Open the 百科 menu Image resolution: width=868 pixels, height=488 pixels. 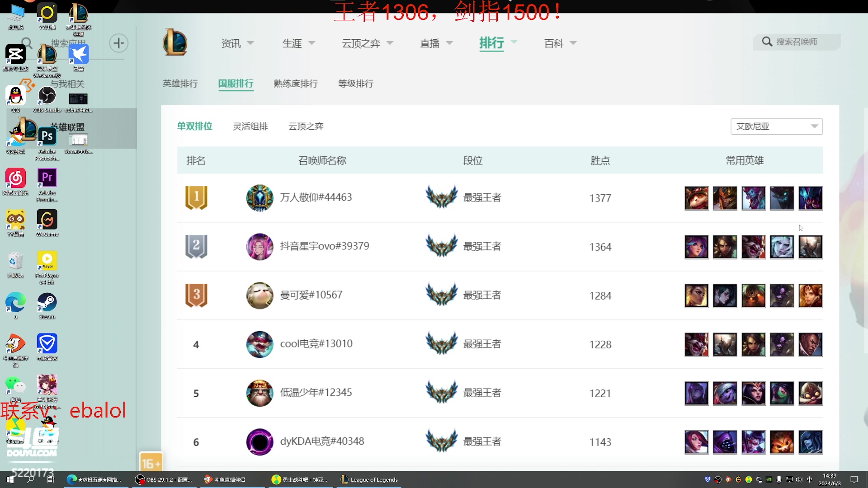pyautogui.click(x=554, y=43)
